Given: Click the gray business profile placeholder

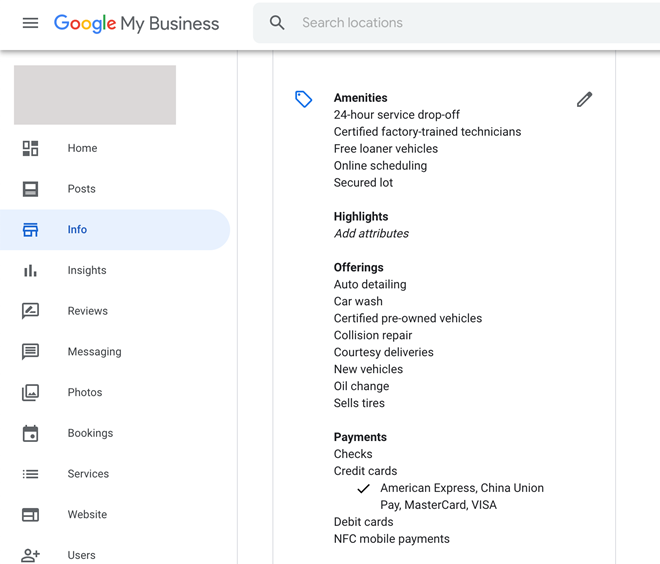Looking at the screenshot, I should click(95, 95).
